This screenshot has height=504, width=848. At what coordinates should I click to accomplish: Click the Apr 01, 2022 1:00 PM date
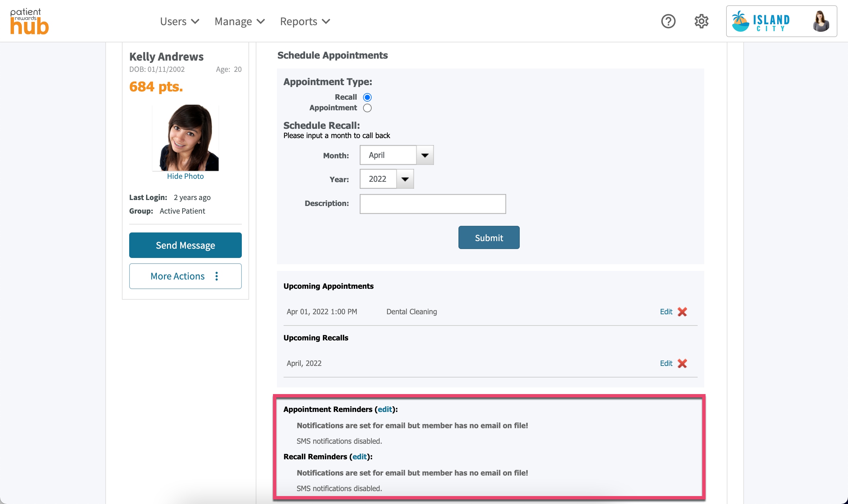(x=322, y=312)
